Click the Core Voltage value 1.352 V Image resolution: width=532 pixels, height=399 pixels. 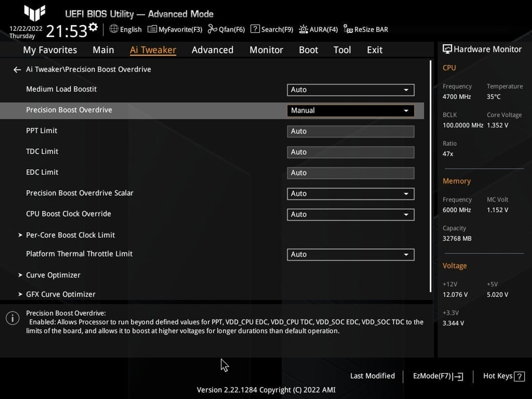pos(498,125)
